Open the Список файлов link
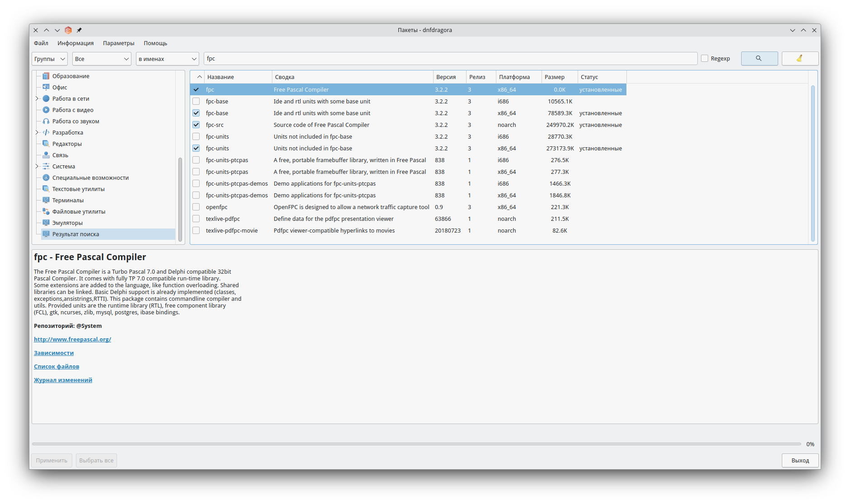Screen dimensions: 850x504 coord(56,366)
